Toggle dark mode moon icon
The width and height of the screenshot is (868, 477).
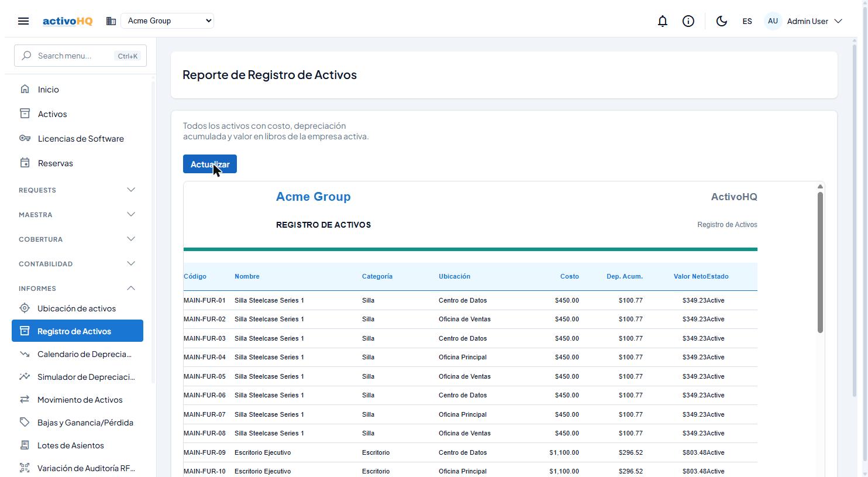point(722,21)
